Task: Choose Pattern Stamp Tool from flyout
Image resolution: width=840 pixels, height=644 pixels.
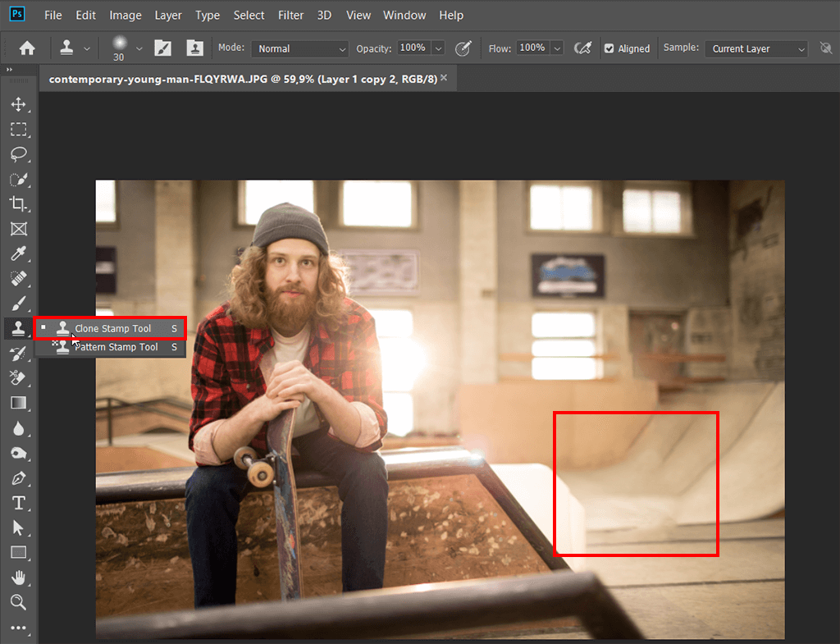Action: [116, 347]
